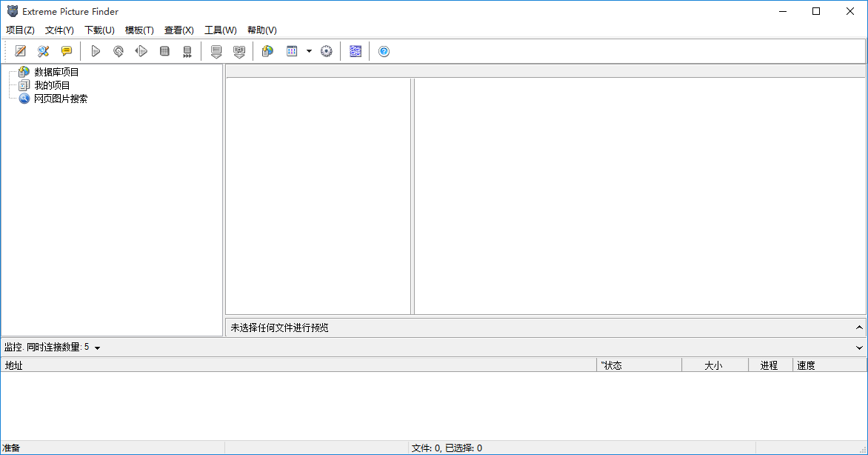Click the stop download square icon
This screenshot has height=455, width=868.
[x=164, y=52]
